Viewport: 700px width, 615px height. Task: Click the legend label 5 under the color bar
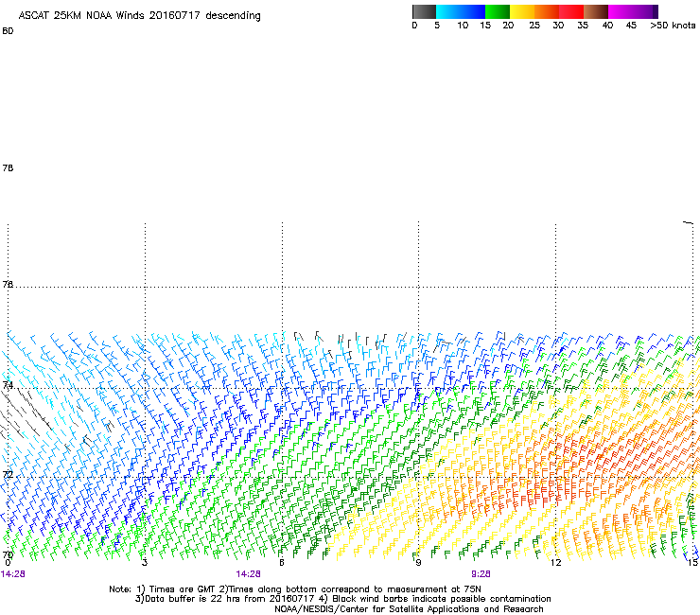[x=437, y=26]
